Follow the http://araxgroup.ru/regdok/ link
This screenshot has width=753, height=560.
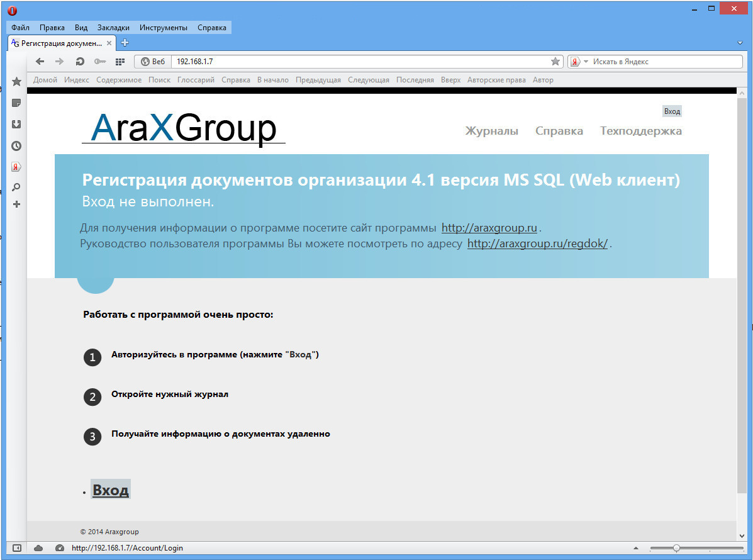tap(537, 244)
